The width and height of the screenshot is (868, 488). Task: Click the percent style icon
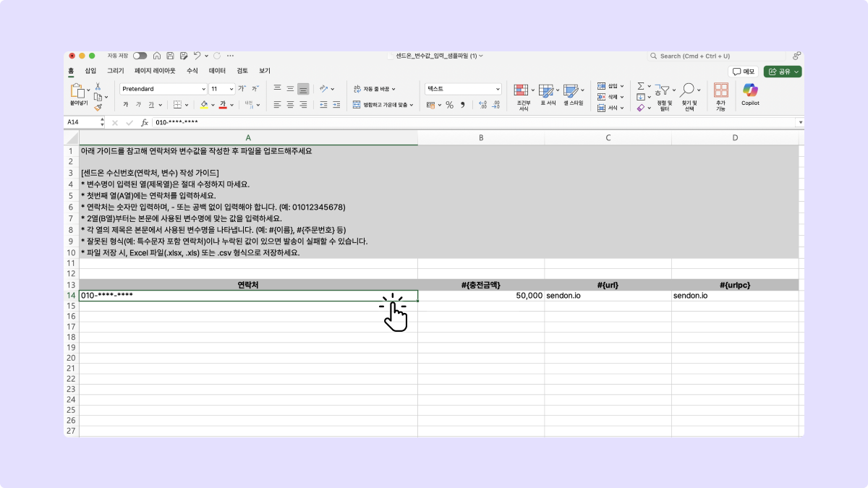449,105
